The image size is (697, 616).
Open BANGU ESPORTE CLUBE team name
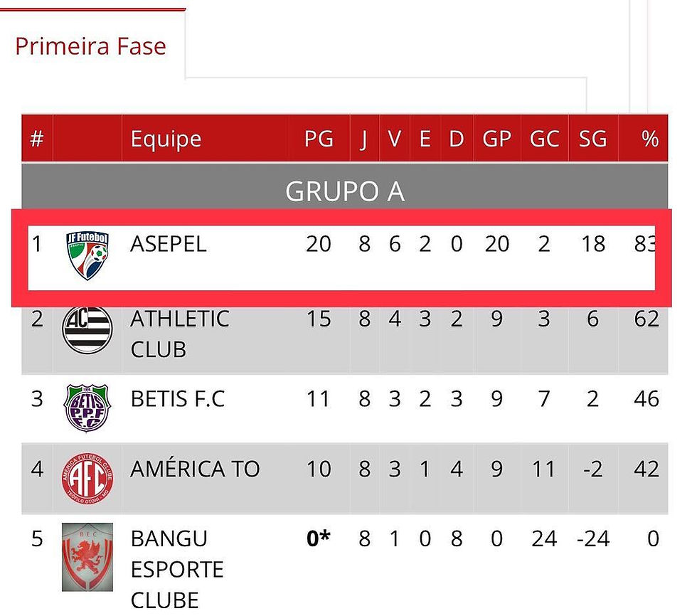(177, 569)
